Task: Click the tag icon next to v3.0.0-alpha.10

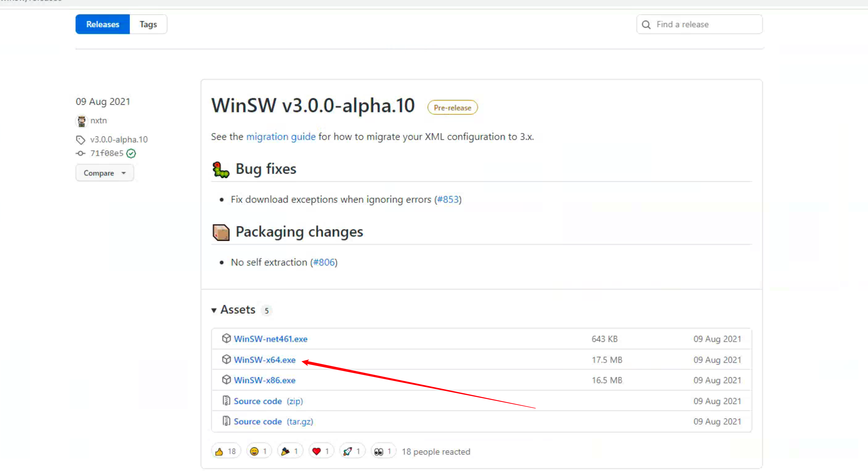Action: [81, 139]
